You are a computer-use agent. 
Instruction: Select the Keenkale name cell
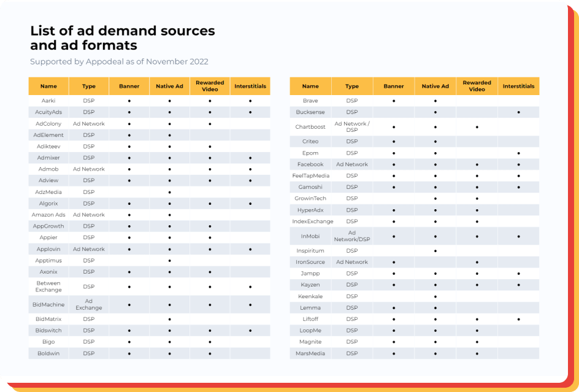pyautogui.click(x=310, y=296)
